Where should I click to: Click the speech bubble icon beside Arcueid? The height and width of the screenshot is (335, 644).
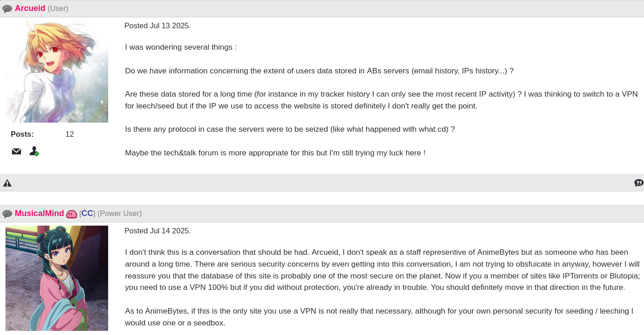7,9
